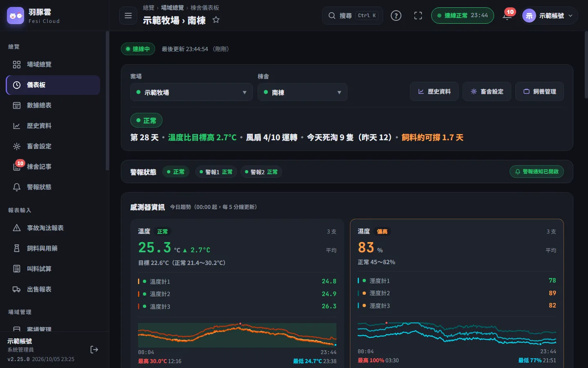Expand the 棟舍 南棟 dropdown

tap(303, 92)
